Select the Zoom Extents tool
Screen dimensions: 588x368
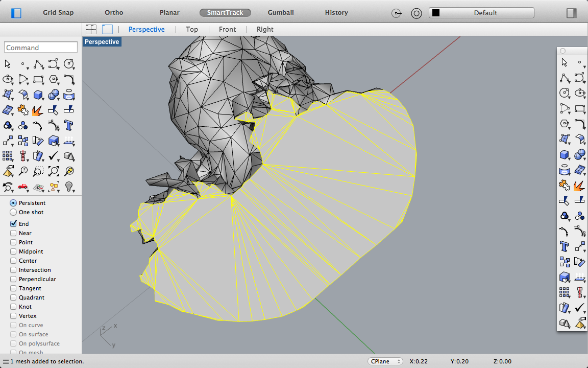[54, 172]
